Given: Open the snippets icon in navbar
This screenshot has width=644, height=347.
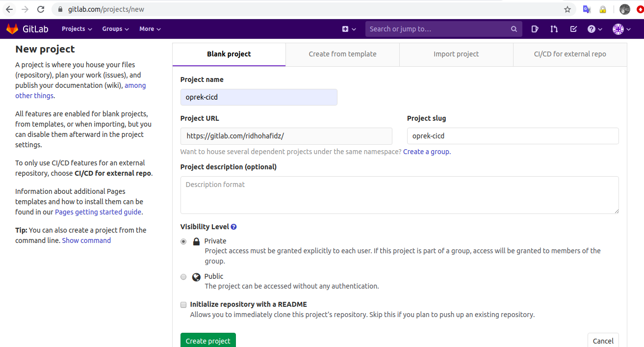Looking at the screenshot, I should point(535,29).
